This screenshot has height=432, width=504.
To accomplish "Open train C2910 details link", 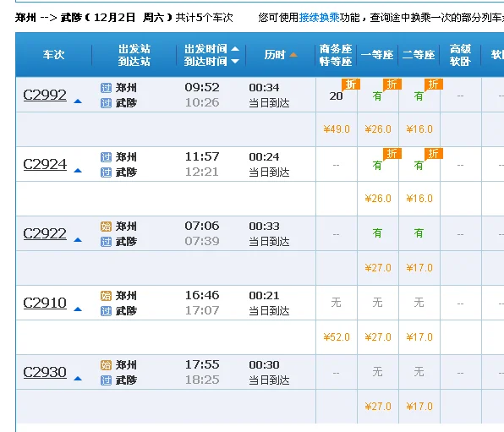I will pyautogui.click(x=45, y=303).
